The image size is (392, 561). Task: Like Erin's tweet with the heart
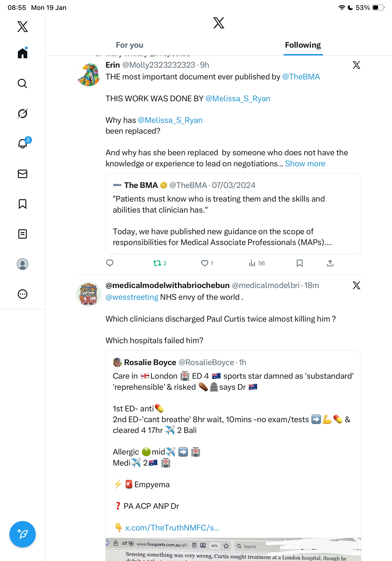tap(204, 263)
